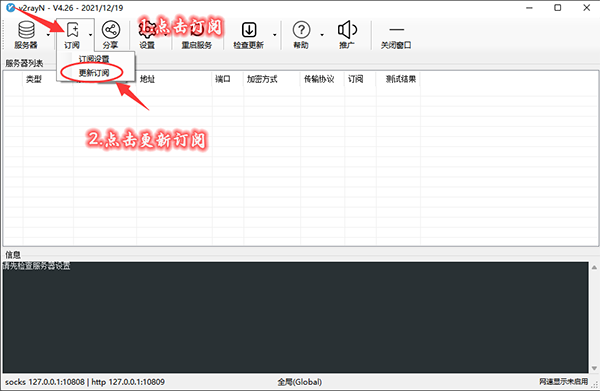Click inside the dark 信息 log area
This screenshot has width=600, height=391.
295,317
